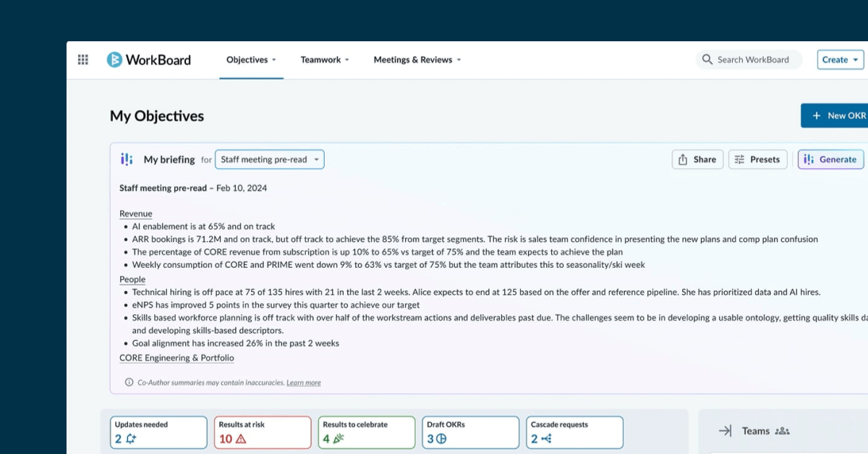Screen dimensions: 868x454
Task: Click the CORE Engineering & Portfolio heading
Action: click(x=176, y=358)
